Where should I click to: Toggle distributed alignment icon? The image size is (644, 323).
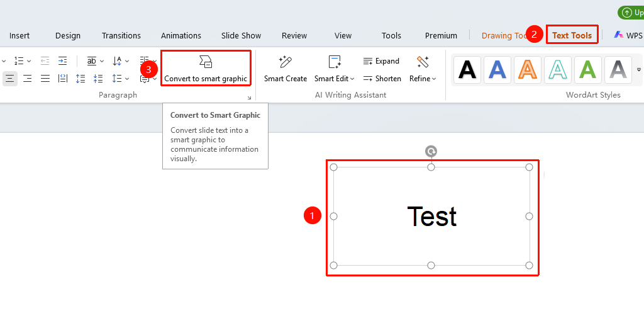coord(63,78)
